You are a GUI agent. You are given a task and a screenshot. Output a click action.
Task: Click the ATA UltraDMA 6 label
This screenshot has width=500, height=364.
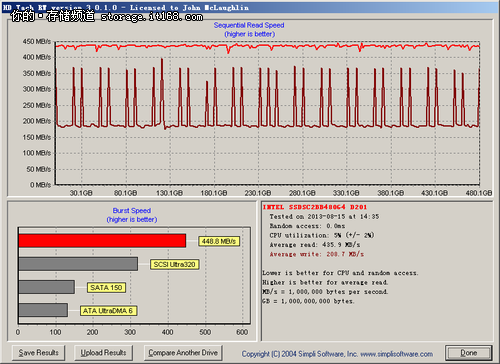pos(108,311)
